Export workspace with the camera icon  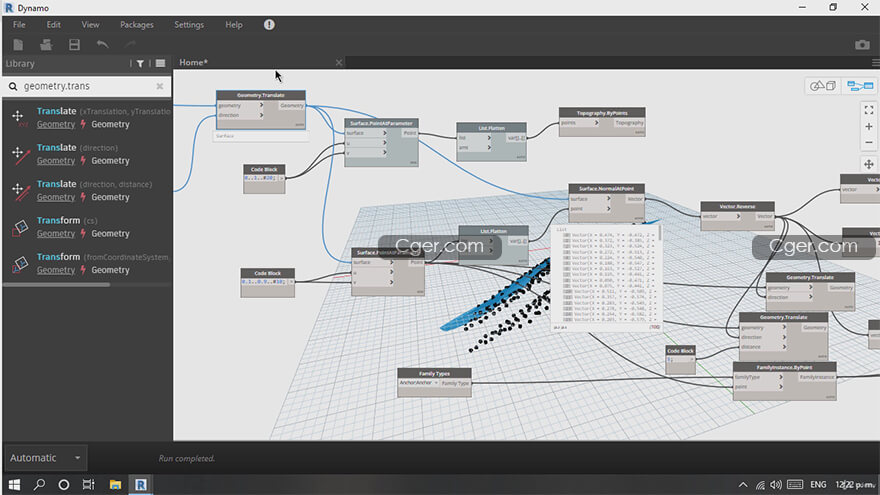[x=862, y=45]
